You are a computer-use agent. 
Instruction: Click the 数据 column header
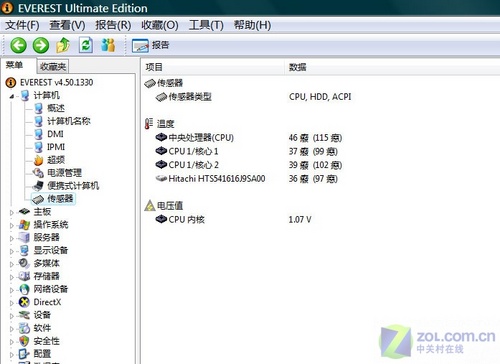point(392,67)
